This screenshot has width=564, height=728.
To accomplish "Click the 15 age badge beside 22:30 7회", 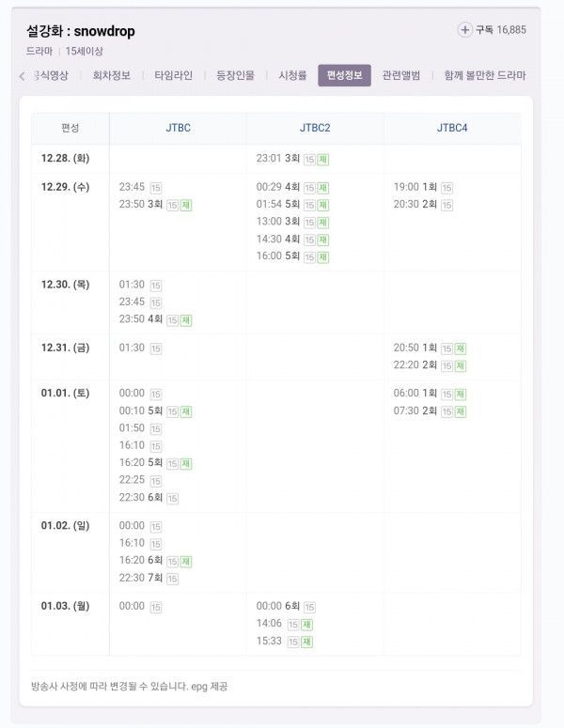I will tap(172, 579).
